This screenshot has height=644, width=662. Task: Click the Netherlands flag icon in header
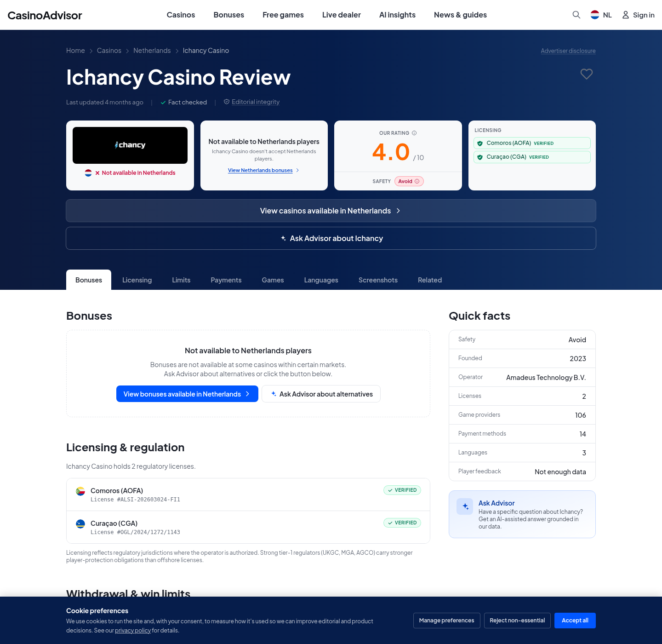point(595,15)
